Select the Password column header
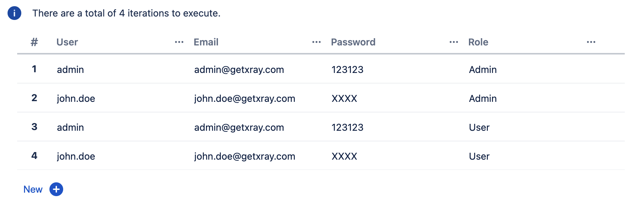 click(x=353, y=42)
